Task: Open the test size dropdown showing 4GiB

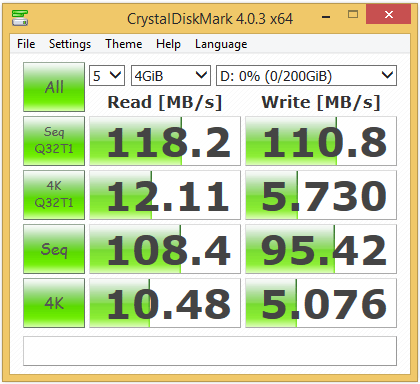Action: [x=171, y=76]
